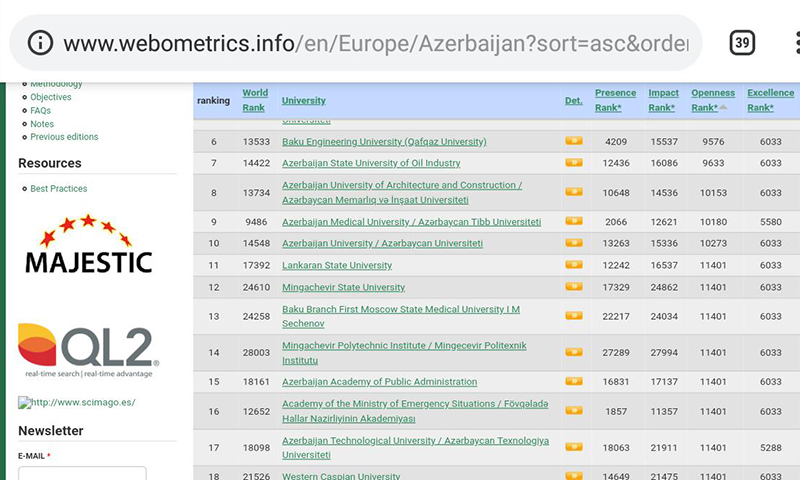Open details icon for Mingachevir State University

click(574, 287)
